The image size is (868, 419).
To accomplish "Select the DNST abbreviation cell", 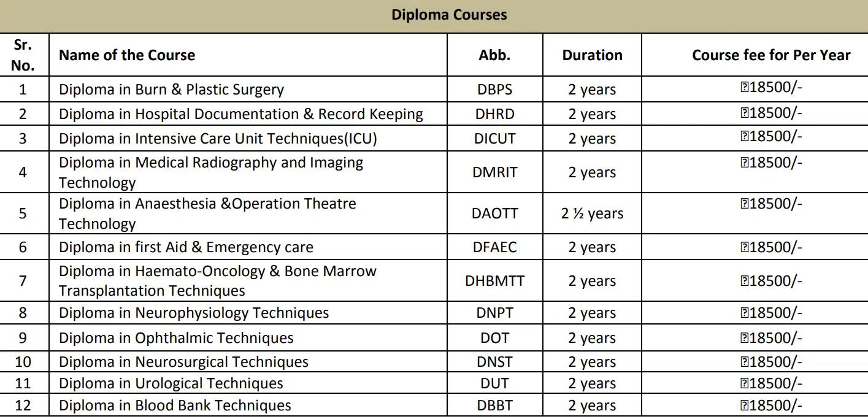I will click(x=494, y=362).
